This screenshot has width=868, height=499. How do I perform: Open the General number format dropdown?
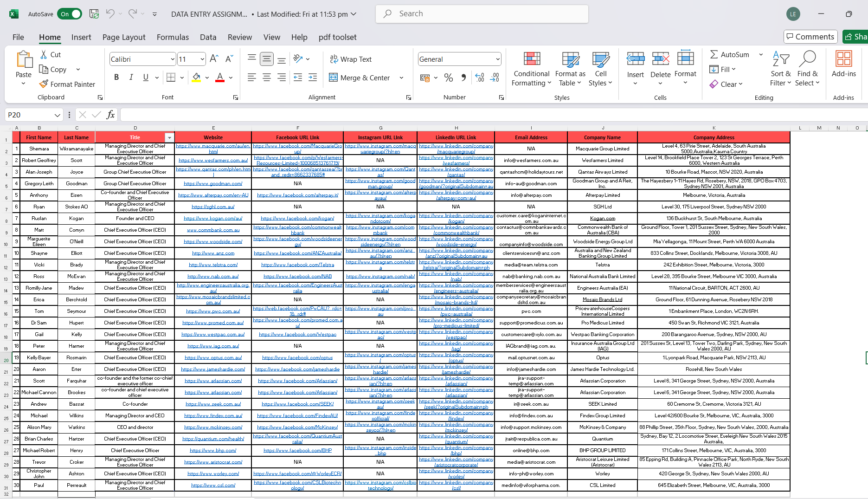[498, 59]
